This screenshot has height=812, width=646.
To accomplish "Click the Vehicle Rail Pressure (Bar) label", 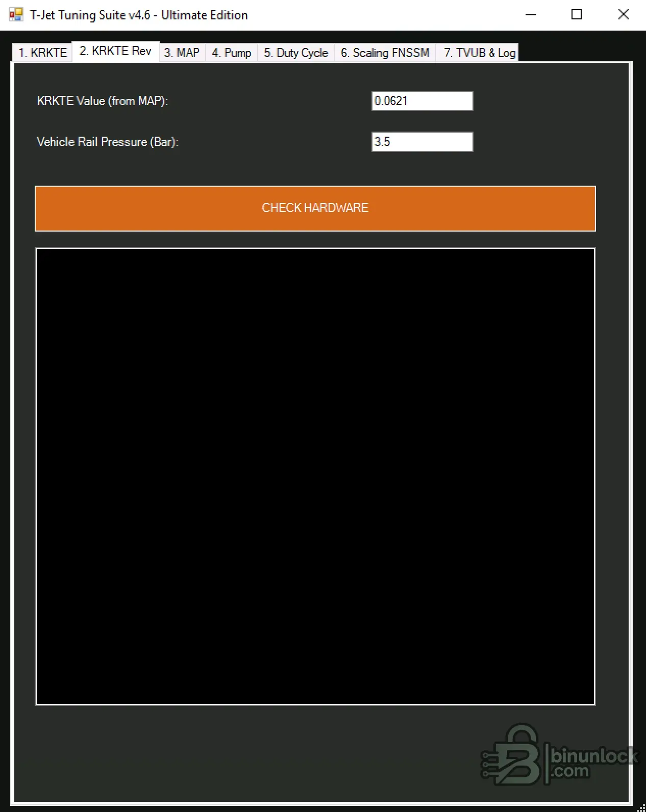I will (x=107, y=142).
